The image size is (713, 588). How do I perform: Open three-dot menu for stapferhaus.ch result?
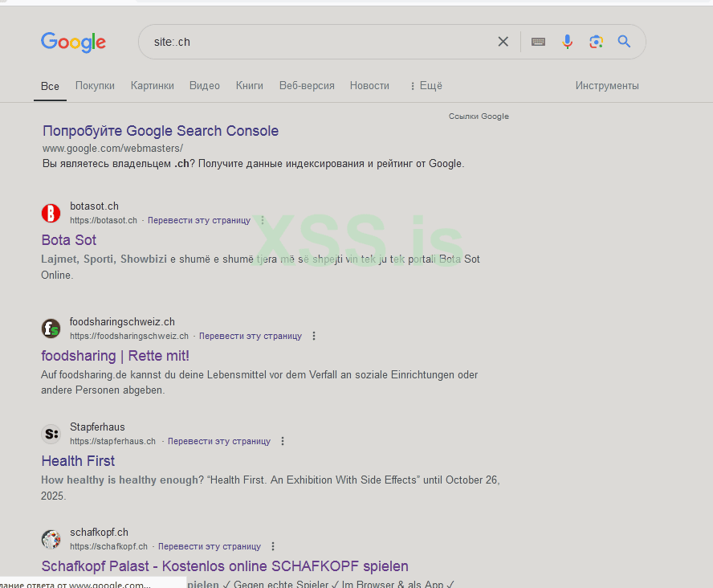pos(283,441)
